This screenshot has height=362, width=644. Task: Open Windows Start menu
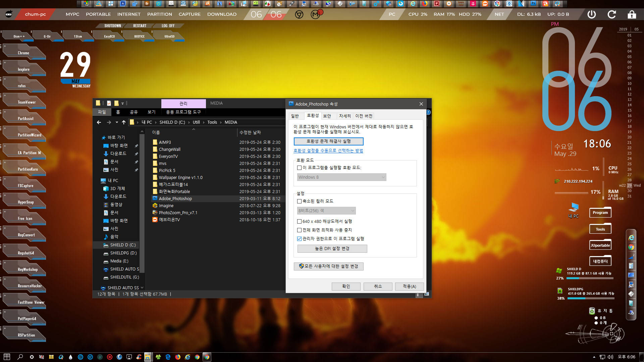point(7,357)
